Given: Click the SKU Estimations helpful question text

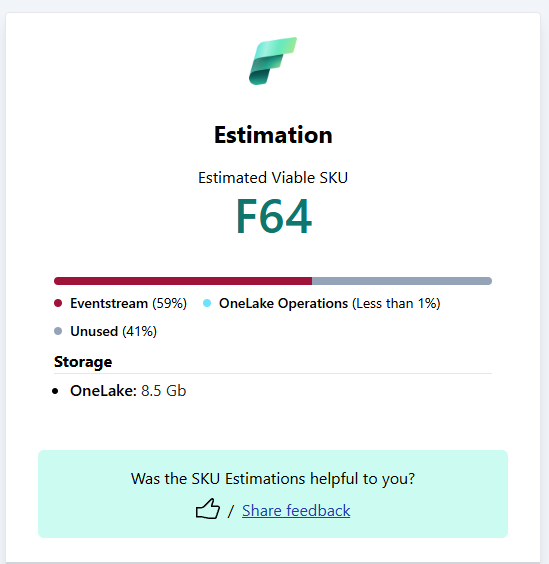Looking at the screenshot, I should coord(273,479).
